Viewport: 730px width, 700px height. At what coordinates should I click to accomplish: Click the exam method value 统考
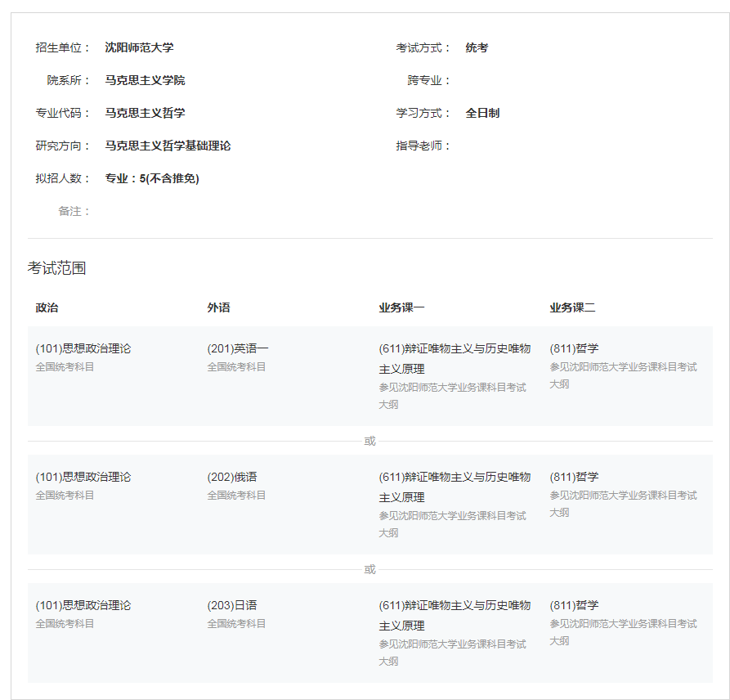477,47
